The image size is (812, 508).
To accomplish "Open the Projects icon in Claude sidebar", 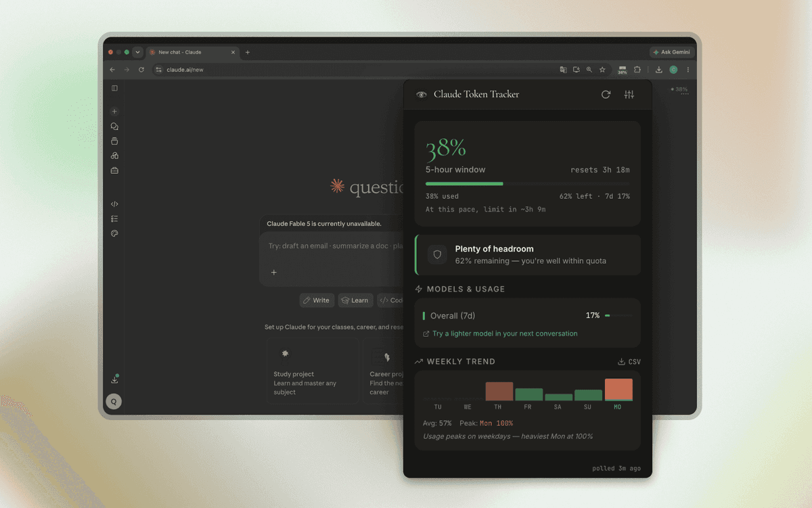I will click(114, 141).
